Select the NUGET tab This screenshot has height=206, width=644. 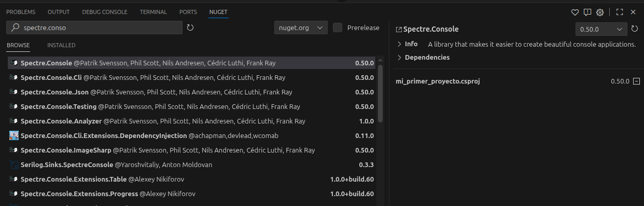pos(218,12)
